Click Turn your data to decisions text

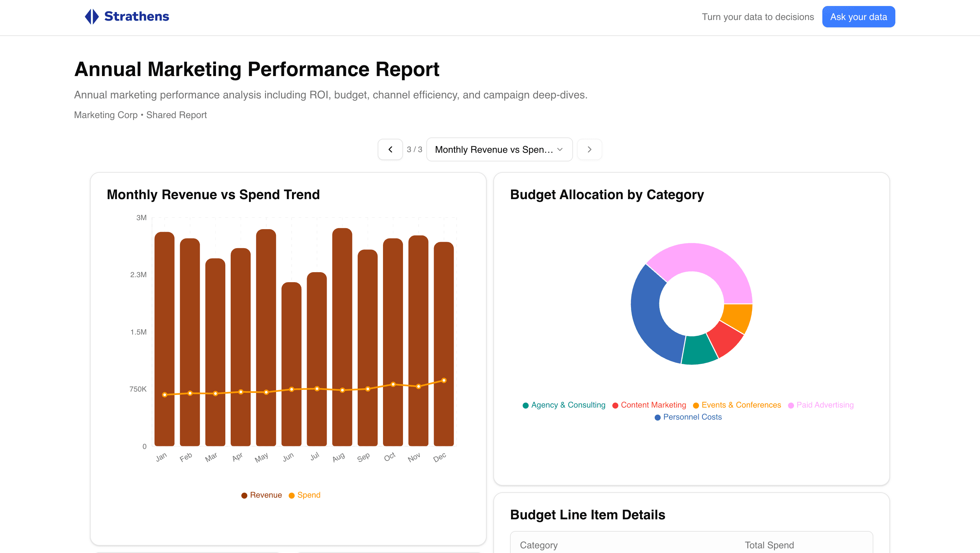tap(758, 17)
